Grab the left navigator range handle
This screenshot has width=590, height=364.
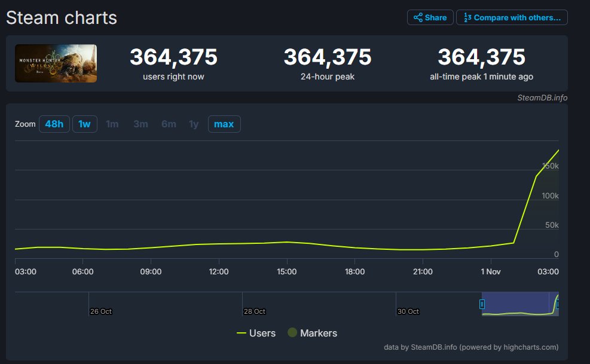(482, 304)
